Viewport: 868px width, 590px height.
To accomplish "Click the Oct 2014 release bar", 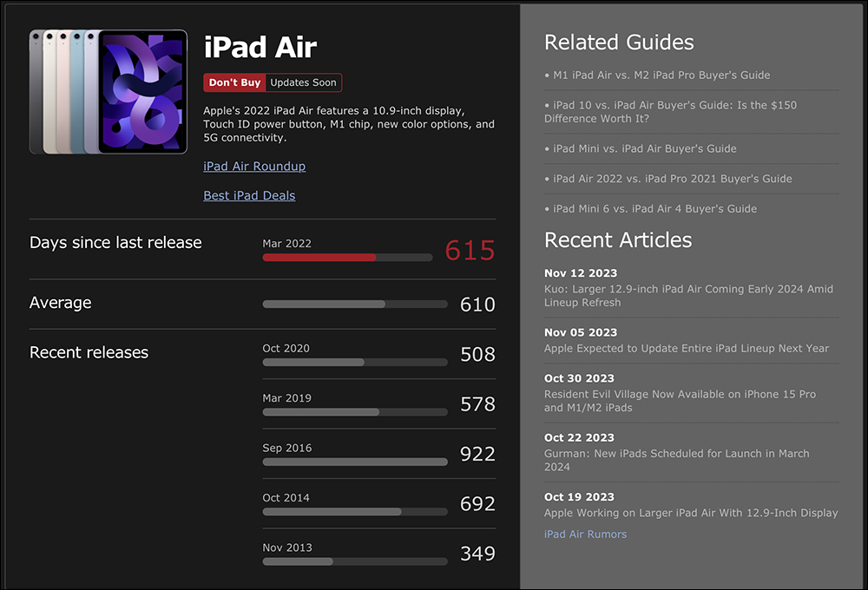I will point(355,511).
